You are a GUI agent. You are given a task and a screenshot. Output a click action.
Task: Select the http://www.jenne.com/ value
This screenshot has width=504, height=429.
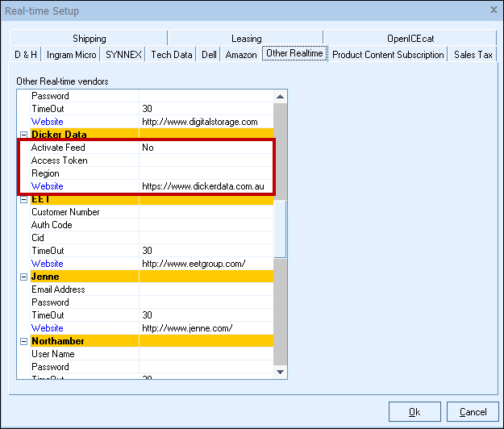tap(187, 328)
